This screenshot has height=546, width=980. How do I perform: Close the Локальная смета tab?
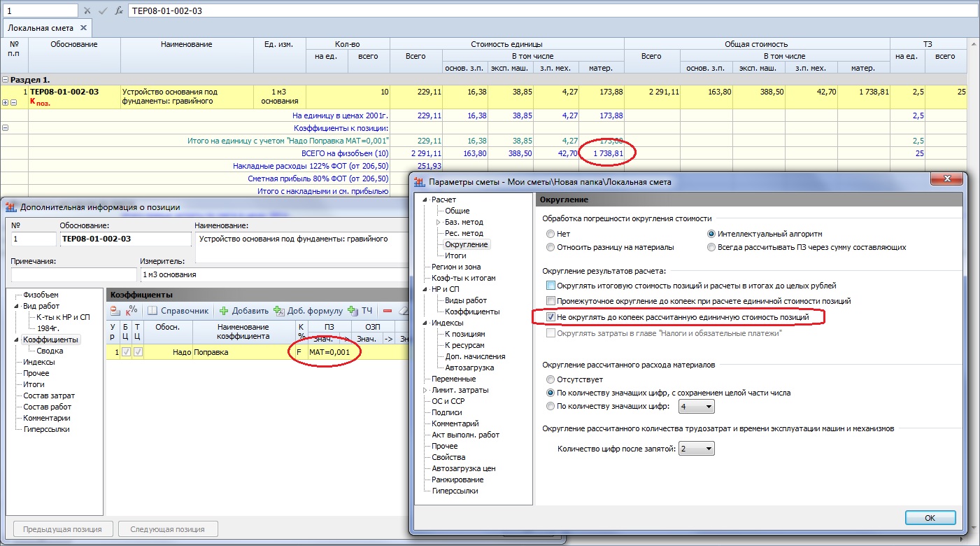click(83, 28)
